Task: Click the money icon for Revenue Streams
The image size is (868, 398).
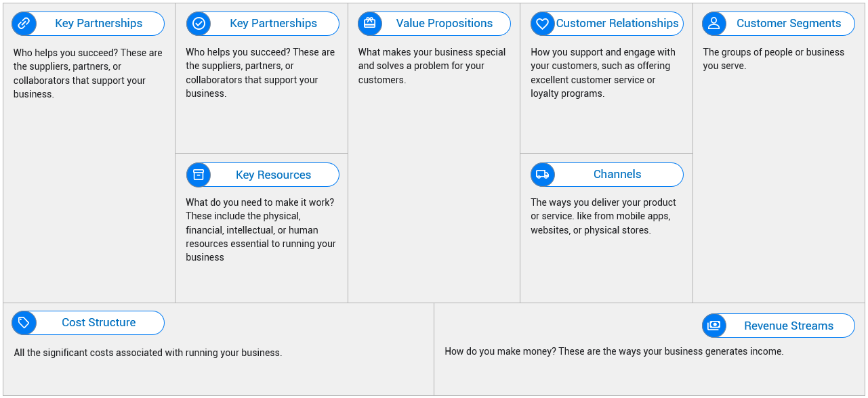Action: tap(714, 326)
